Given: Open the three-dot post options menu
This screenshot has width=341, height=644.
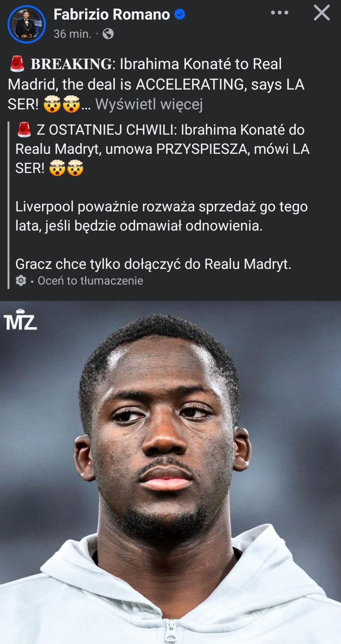Looking at the screenshot, I should click(279, 13).
